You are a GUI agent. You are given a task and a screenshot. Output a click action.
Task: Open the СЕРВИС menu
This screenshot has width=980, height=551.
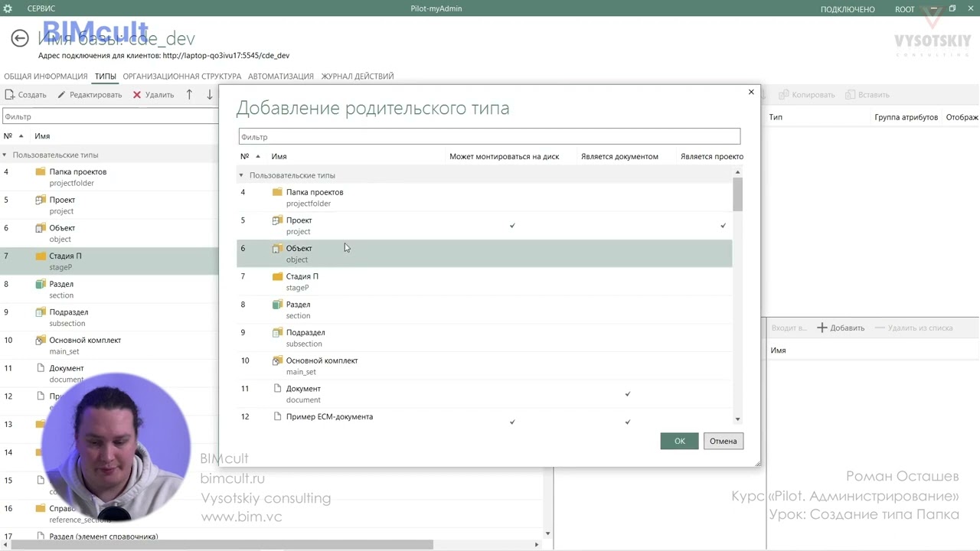coord(41,9)
